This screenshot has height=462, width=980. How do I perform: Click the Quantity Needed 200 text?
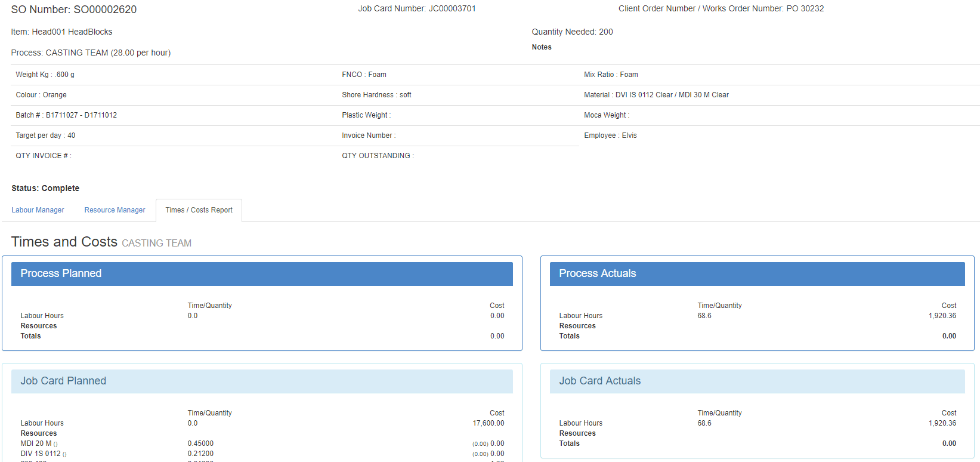point(572,32)
